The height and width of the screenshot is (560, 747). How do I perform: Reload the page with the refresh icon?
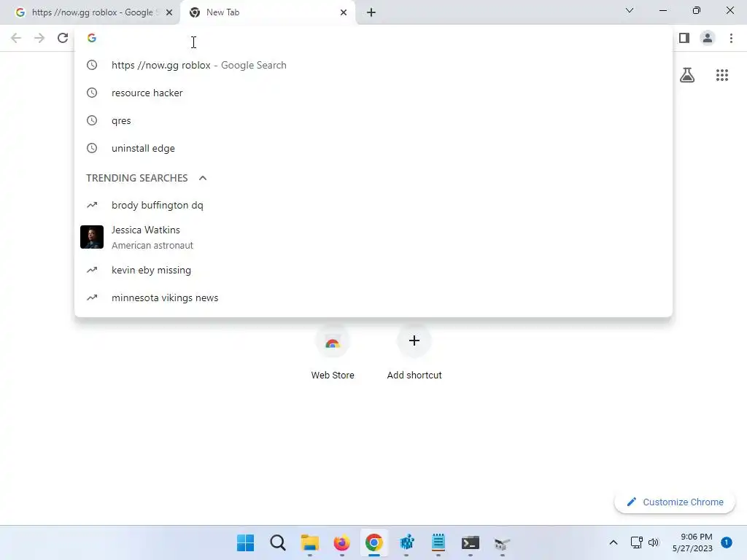(63, 38)
